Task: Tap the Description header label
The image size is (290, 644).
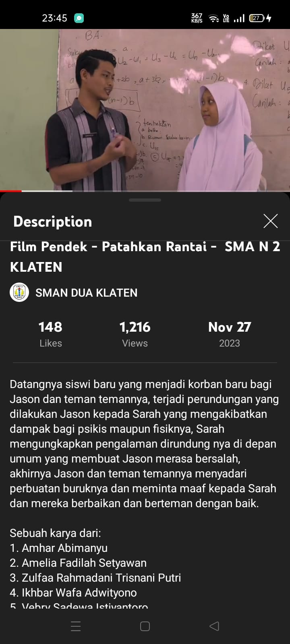Action: click(53, 221)
